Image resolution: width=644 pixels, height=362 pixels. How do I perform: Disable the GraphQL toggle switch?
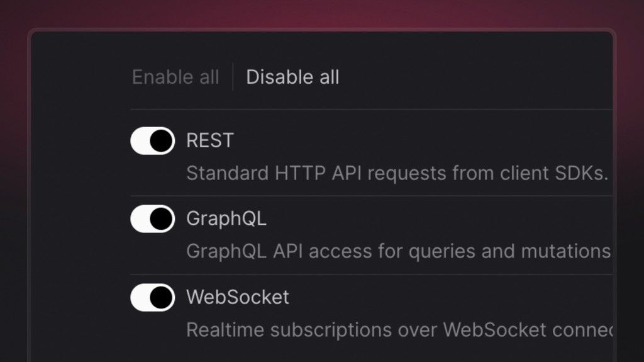[152, 218]
